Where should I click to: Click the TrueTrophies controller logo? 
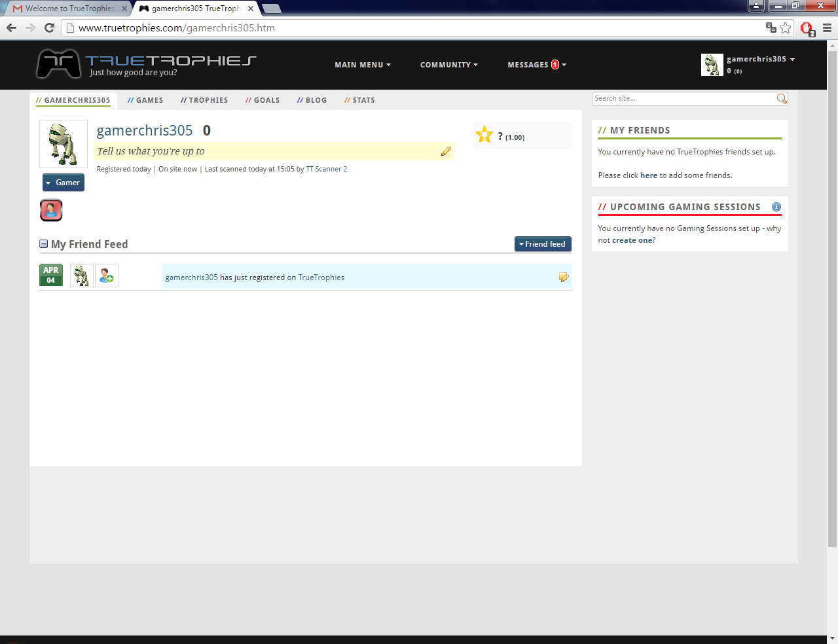[58, 64]
